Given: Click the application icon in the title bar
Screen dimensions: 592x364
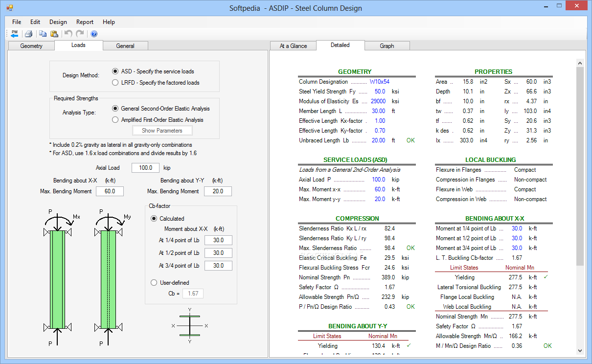Looking at the screenshot, I should click(10, 8).
